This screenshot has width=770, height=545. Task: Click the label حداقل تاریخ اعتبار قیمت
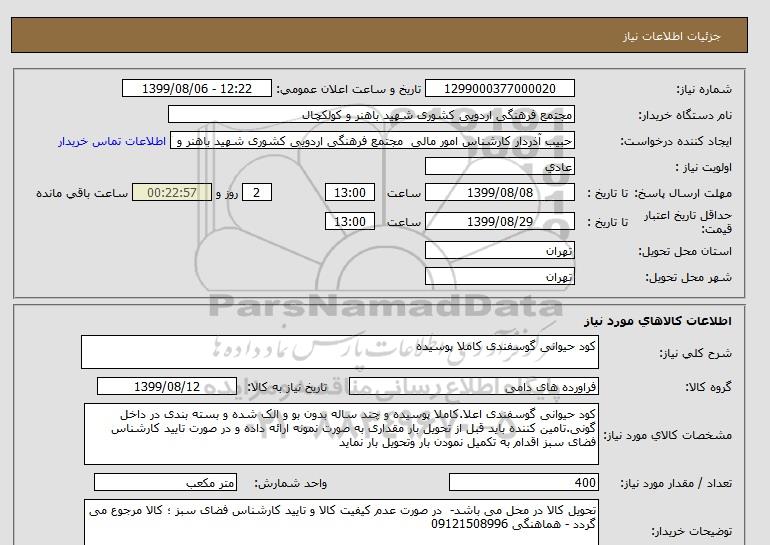[x=688, y=221]
